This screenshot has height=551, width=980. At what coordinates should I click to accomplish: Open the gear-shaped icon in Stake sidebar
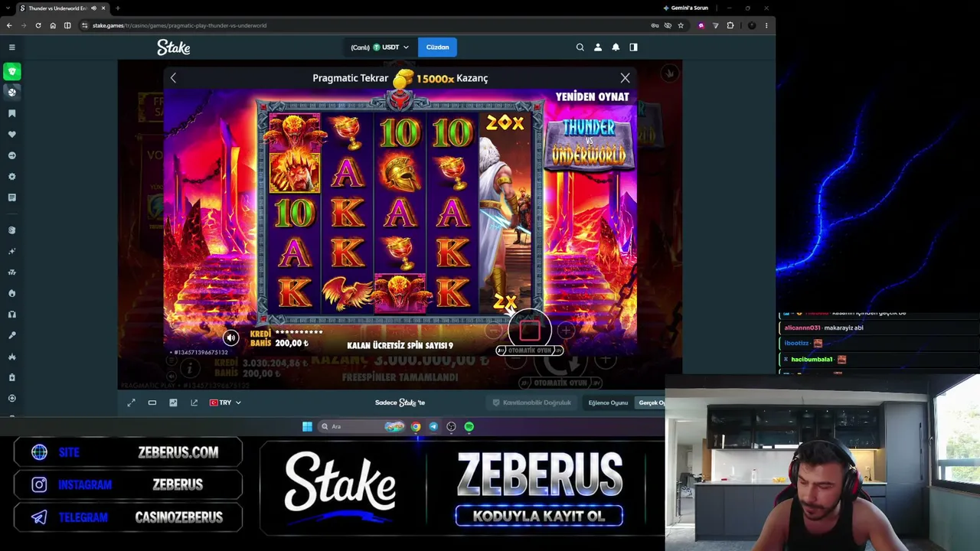[x=11, y=177]
